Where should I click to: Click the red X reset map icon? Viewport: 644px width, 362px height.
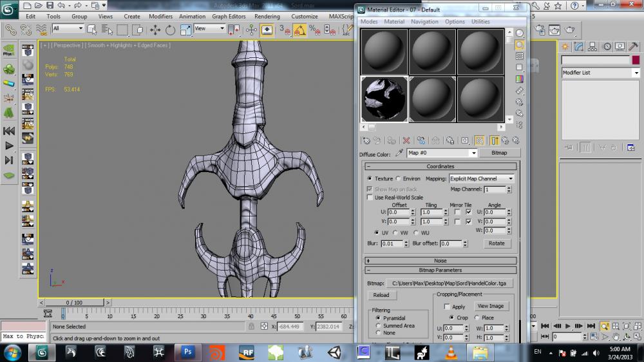406,140
